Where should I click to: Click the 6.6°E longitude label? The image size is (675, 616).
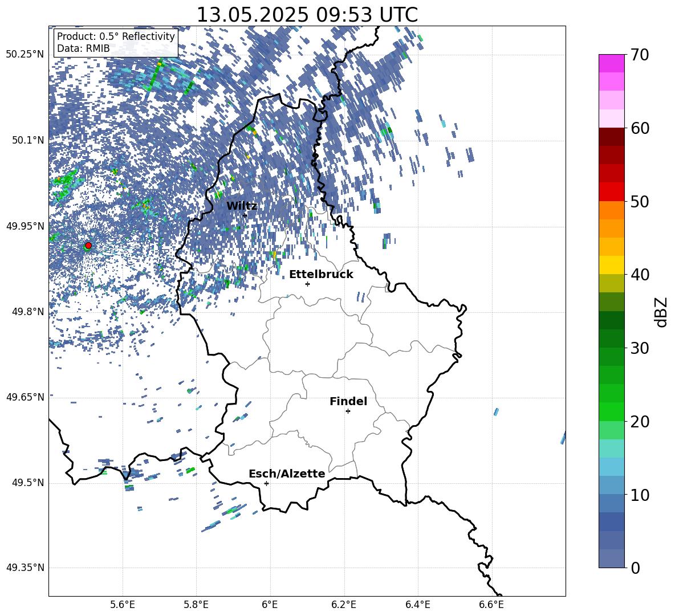pyautogui.click(x=491, y=605)
